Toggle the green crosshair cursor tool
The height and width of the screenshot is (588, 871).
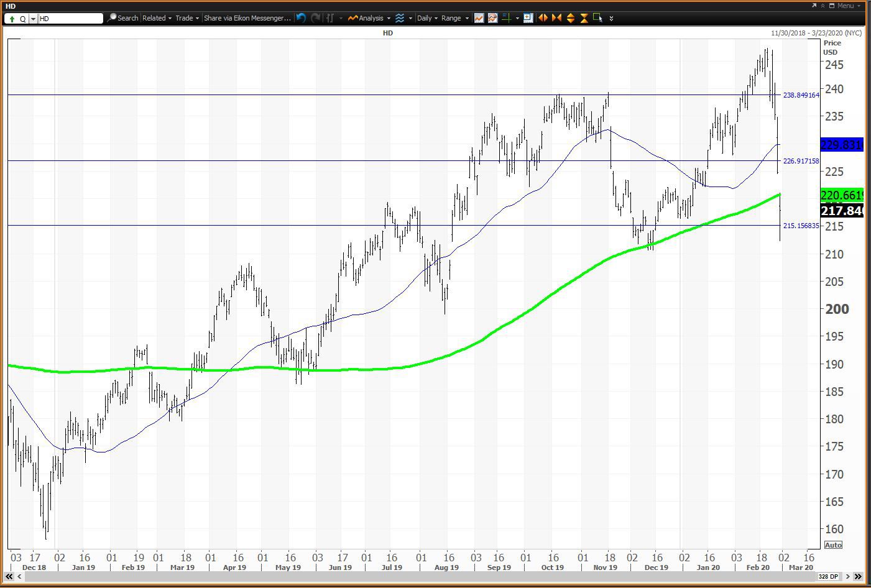click(x=507, y=18)
